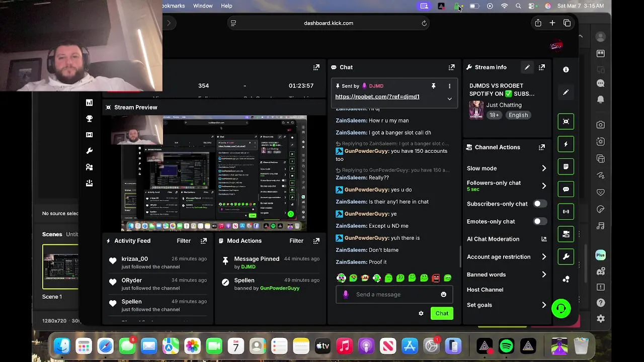Reload the dashboard.kick.com page

pos(424,23)
